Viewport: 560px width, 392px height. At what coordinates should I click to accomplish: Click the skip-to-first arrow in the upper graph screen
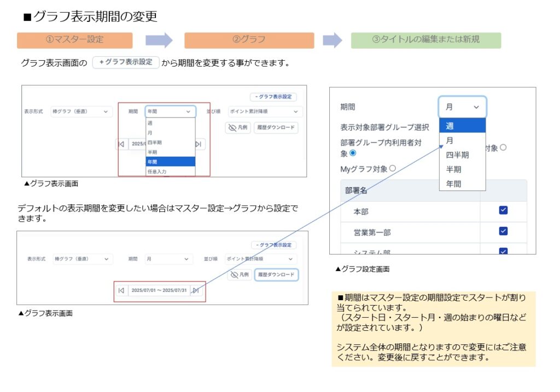tap(121, 144)
